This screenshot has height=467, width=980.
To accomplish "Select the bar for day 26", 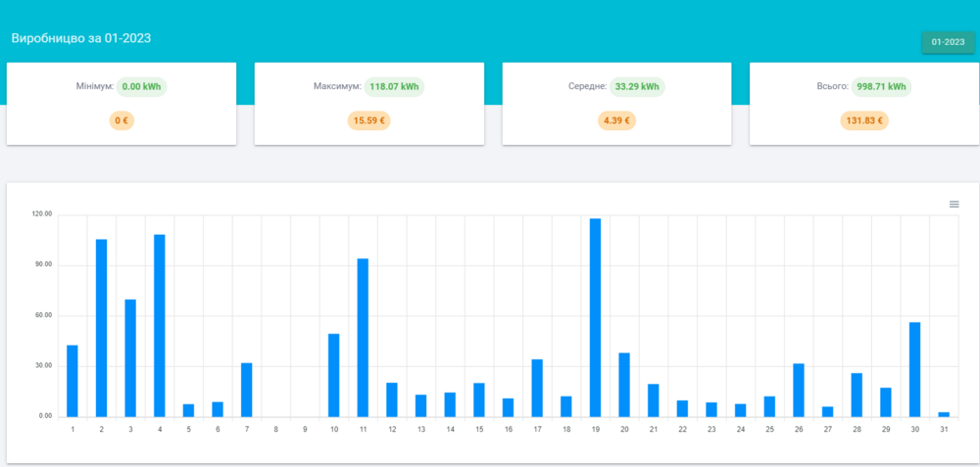I will [799, 391].
